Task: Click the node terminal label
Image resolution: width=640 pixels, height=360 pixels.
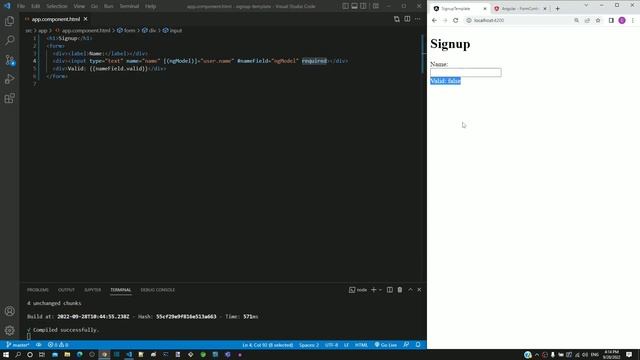Action: tap(358, 290)
